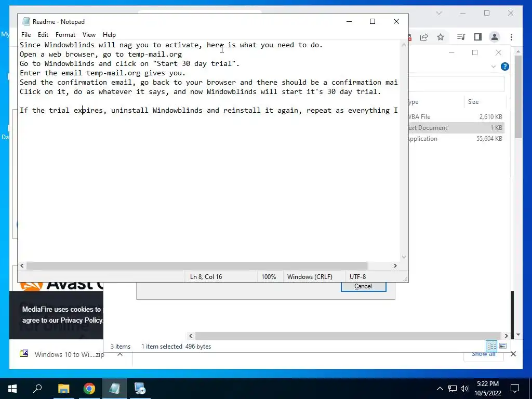Open network status tray icon

pos(453,389)
